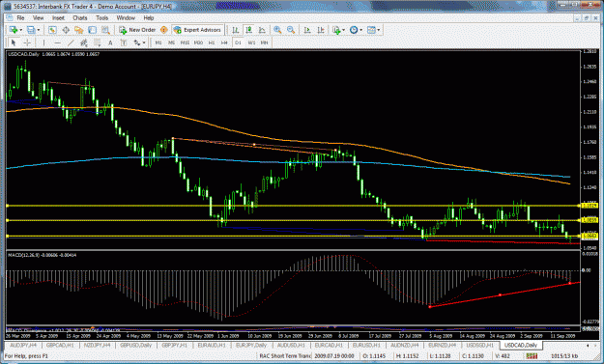Screen dimensions: 604x364
Task: Open the File menu
Action: 20,17
